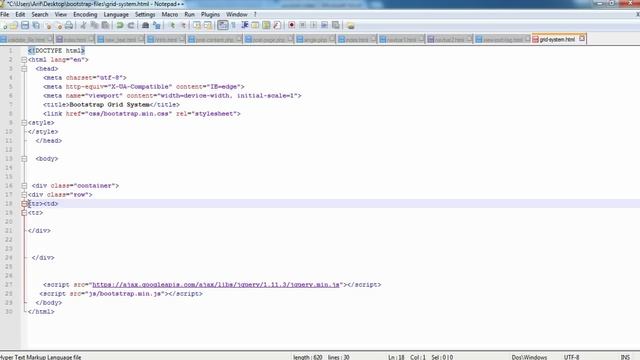Toggle Show All Characters pilcrow icon

(x=233, y=25)
